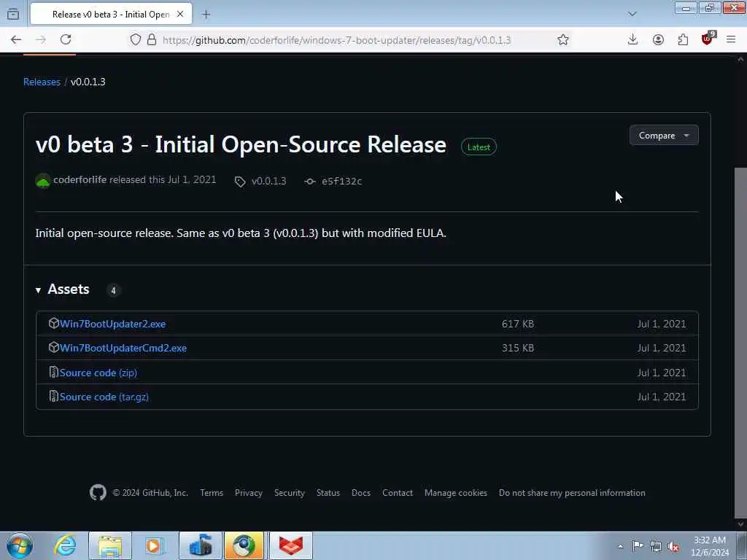Open the downloads arrow icon
The image size is (747, 560).
pyautogui.click(x=632, y=39)
